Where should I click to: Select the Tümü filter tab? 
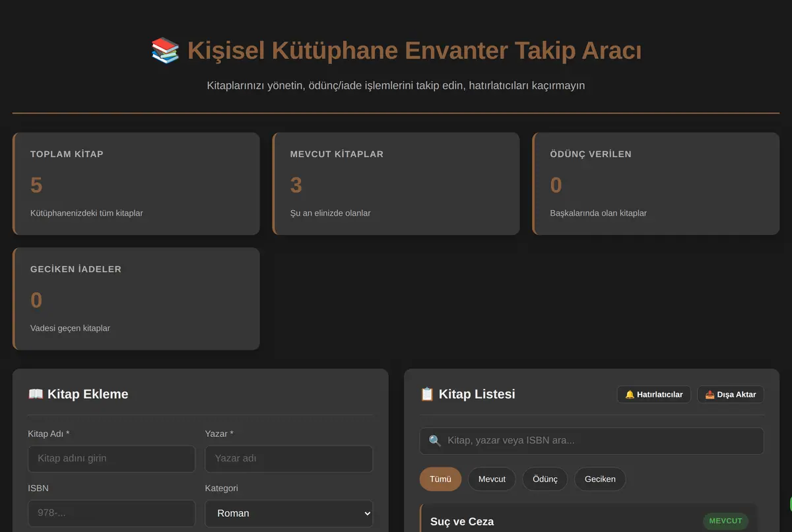coord(440,479)
